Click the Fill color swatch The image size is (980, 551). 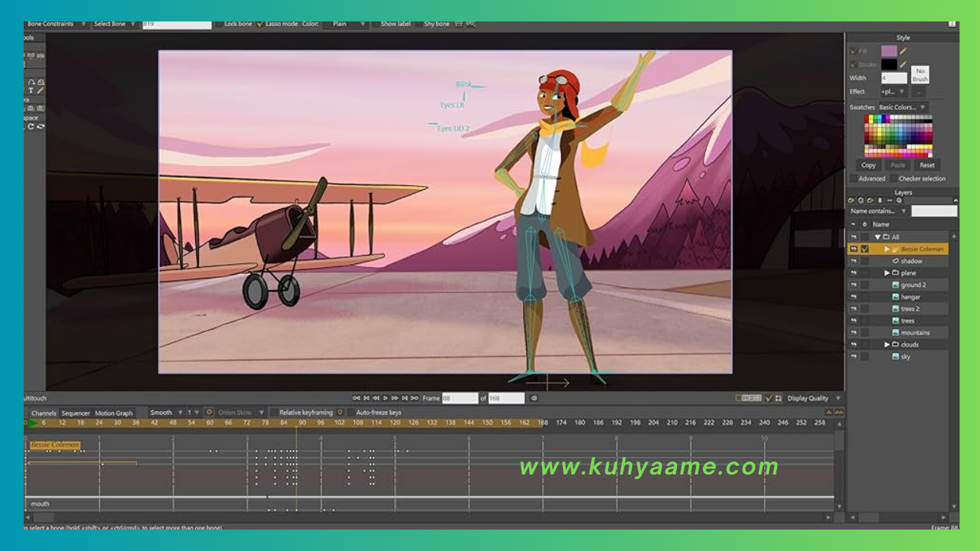(x=889, y=51)
